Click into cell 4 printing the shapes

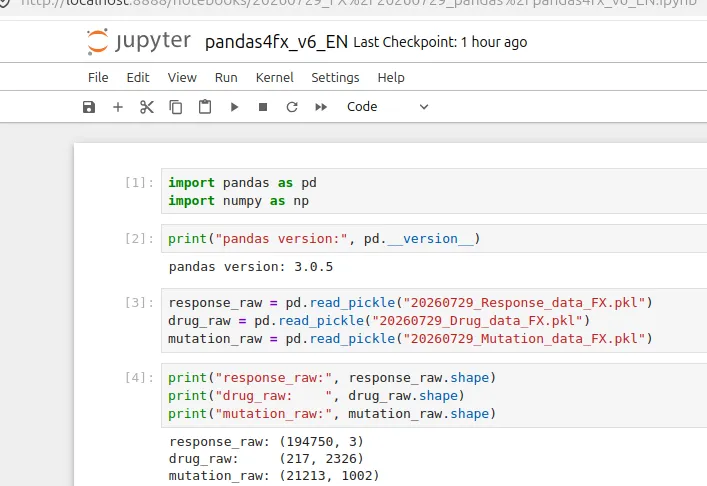tap(434, 395)
